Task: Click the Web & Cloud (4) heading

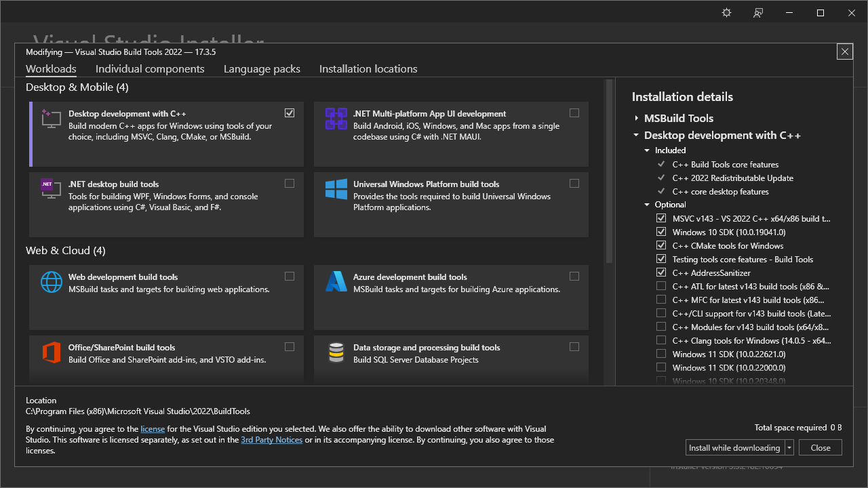Action: [66, 251]
